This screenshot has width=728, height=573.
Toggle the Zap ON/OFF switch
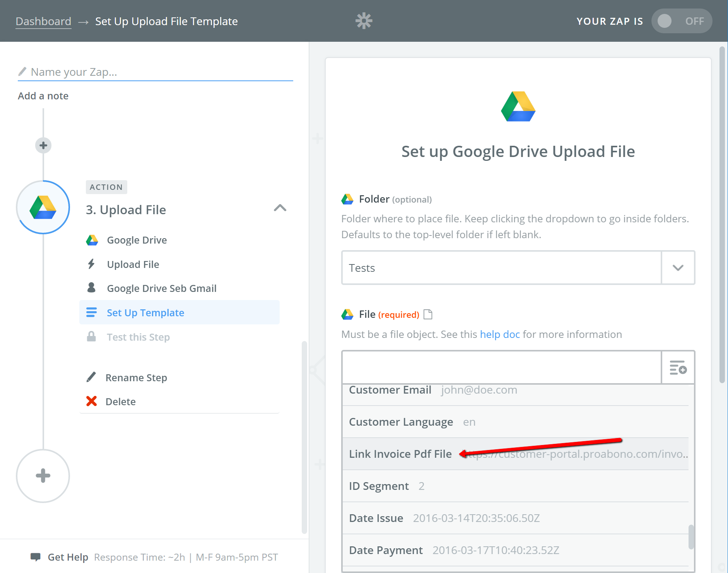(x=682, y=21)
